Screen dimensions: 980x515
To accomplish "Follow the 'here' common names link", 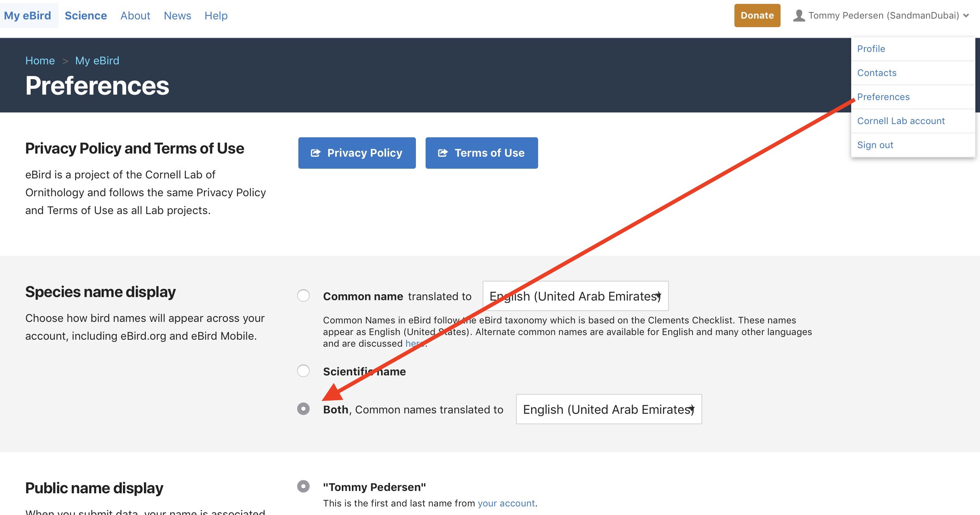I will click(415, 344).
